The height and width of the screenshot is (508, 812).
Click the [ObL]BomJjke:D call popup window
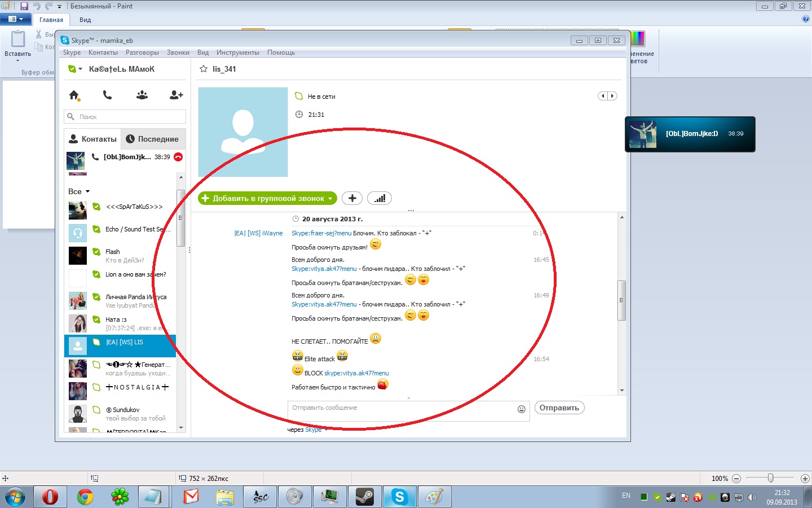pos(690,134)
